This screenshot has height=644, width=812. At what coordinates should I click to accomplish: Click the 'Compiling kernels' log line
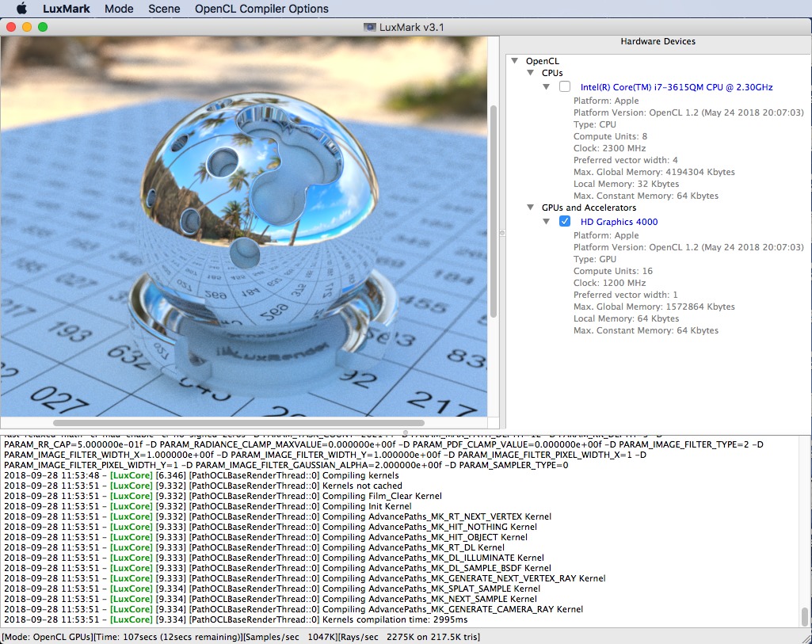(x=201, y=475)
